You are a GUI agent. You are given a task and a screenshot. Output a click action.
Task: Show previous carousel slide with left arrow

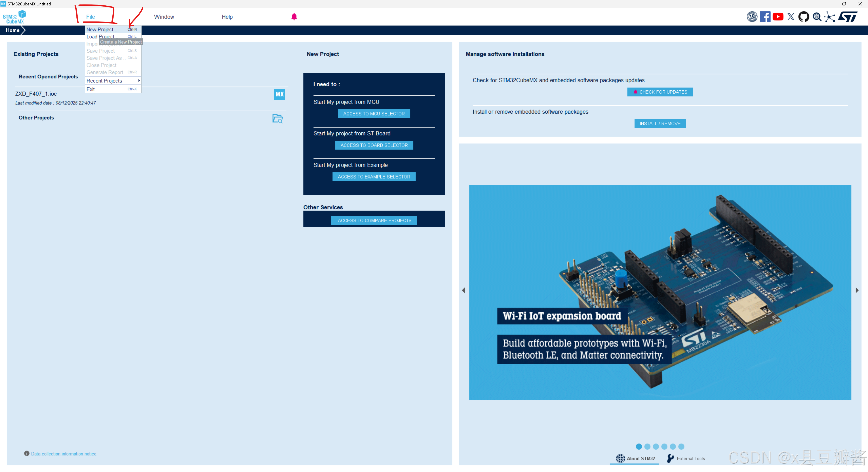[463, 290]
